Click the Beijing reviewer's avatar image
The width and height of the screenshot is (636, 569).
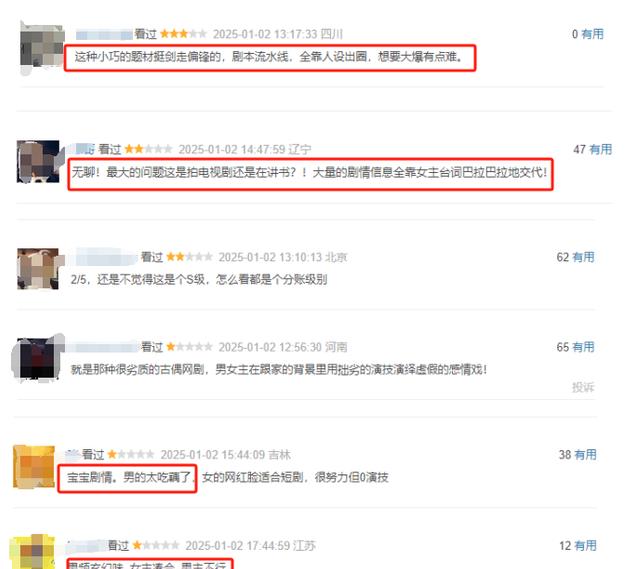tap(38, 269)
